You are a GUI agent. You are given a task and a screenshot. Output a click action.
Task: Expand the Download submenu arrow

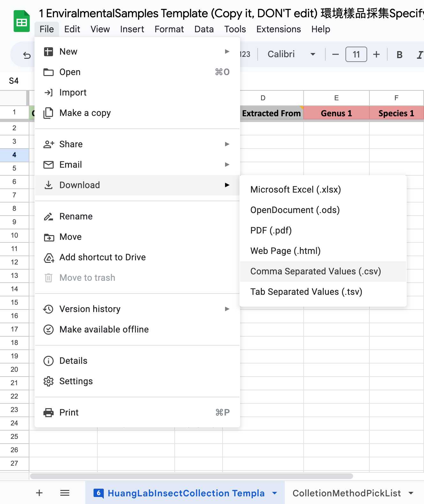pyautogui.click(x=227, y=185)
